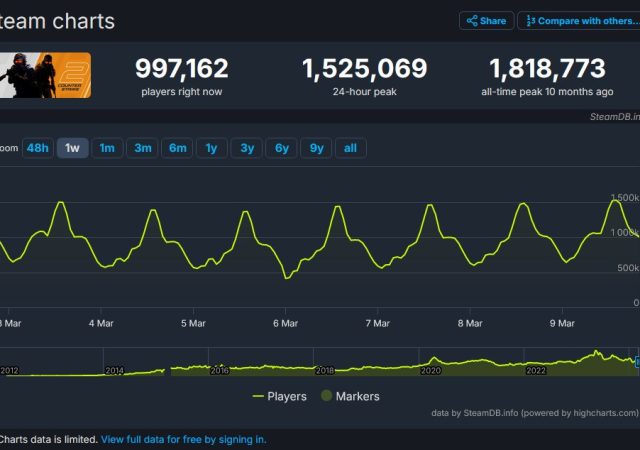The width and height of the screenshot is (640, 450).
Task: Choose the 3m zoom button
Action: 142,148
